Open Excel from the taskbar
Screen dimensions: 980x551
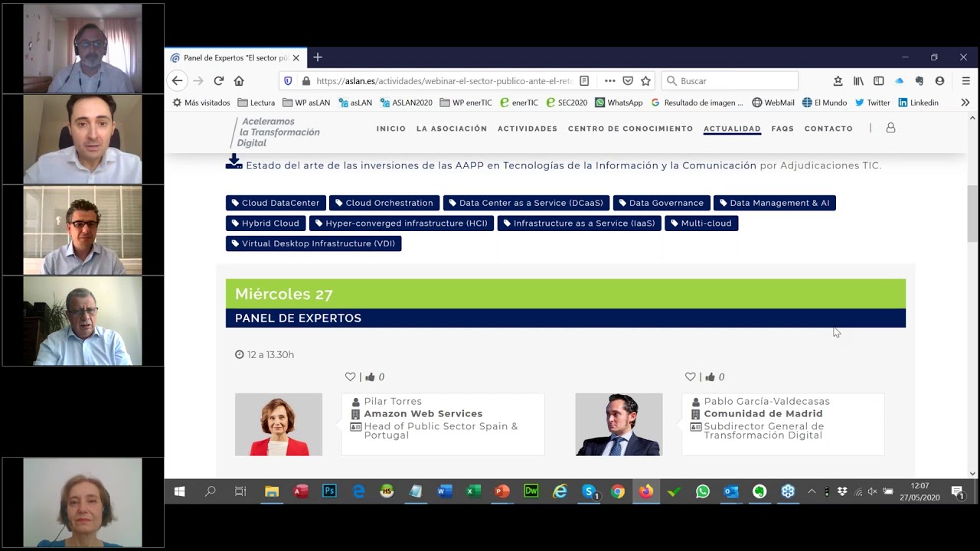coord(474,491)
